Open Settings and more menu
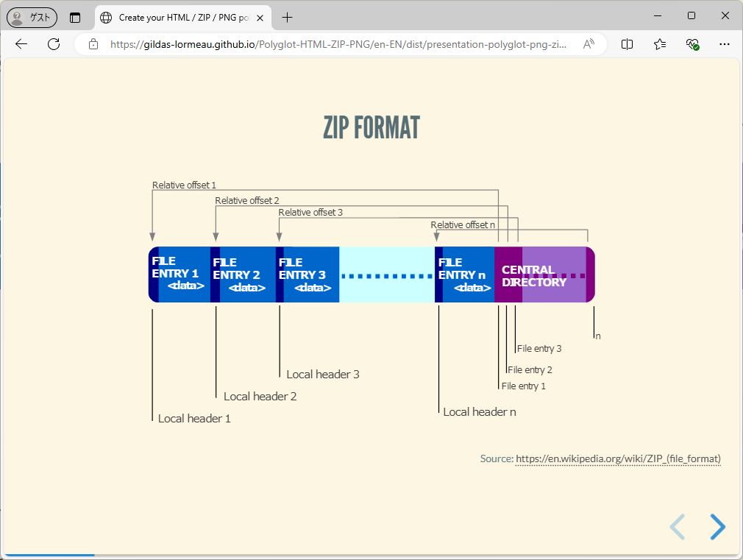 725,43
